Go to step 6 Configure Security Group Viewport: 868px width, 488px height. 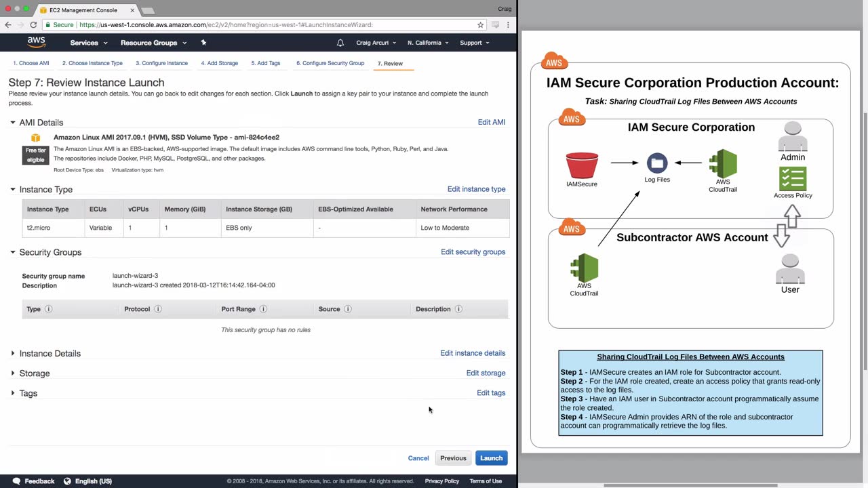(330, 63)
